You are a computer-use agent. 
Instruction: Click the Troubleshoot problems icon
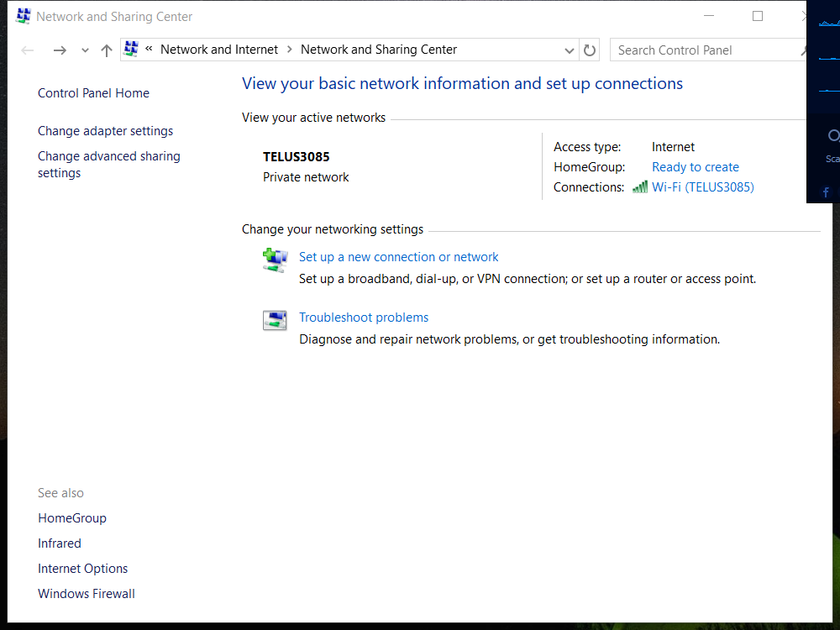275,320
